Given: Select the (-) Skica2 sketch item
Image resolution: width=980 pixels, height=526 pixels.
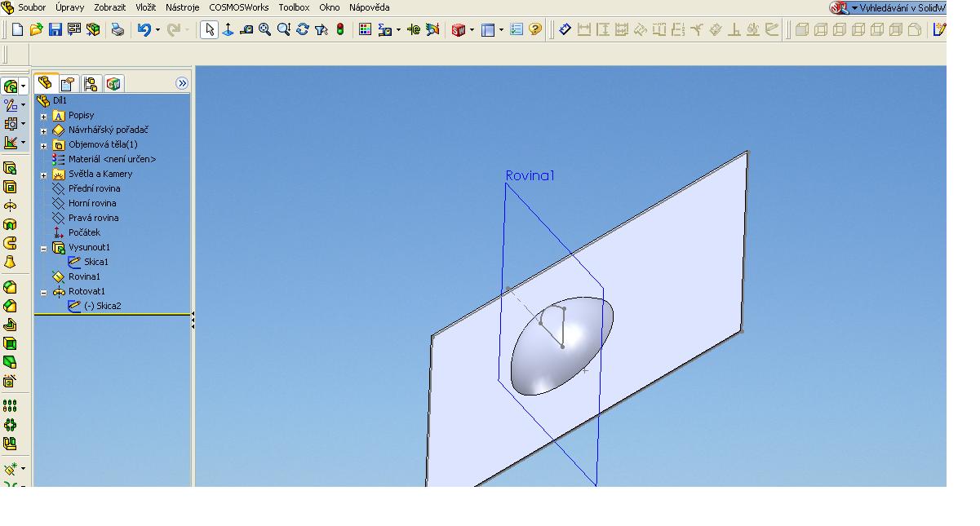Looking at the screenshot, I should click(102, 306).
